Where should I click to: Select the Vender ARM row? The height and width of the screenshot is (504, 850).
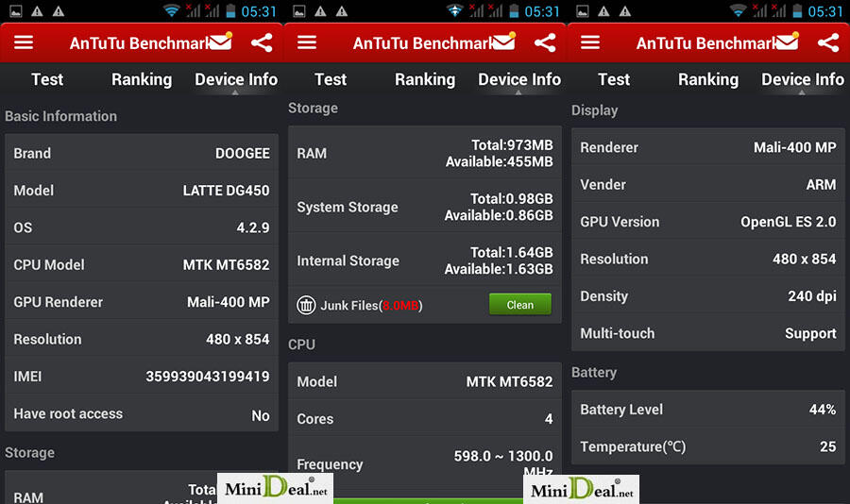coord(708,184)
